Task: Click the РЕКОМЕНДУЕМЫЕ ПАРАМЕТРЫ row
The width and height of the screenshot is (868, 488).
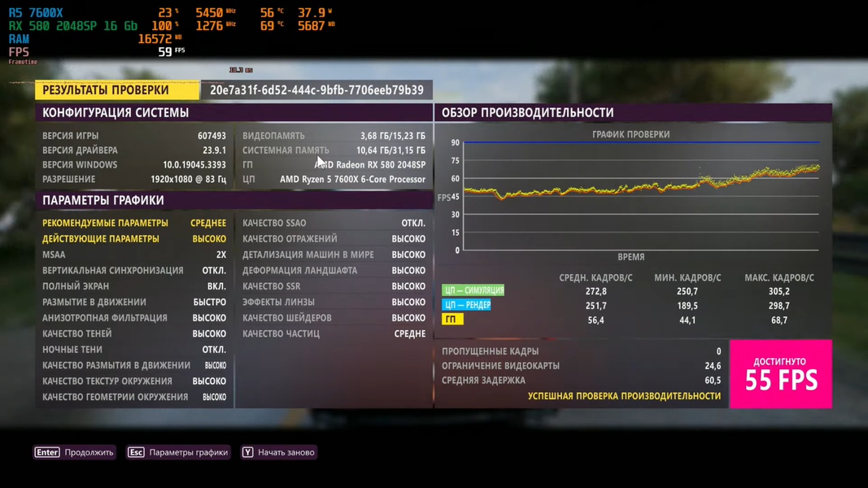Action: pyautogui.click(x=134, y=222)
